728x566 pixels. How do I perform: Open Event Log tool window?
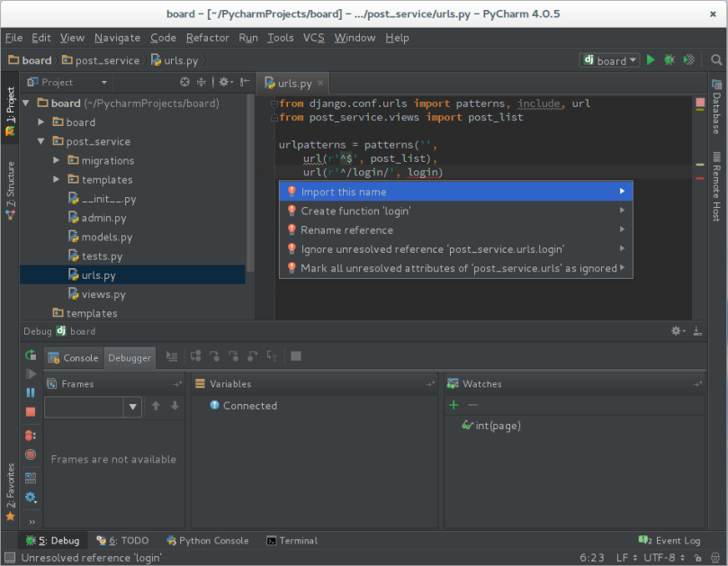[670, 541]
